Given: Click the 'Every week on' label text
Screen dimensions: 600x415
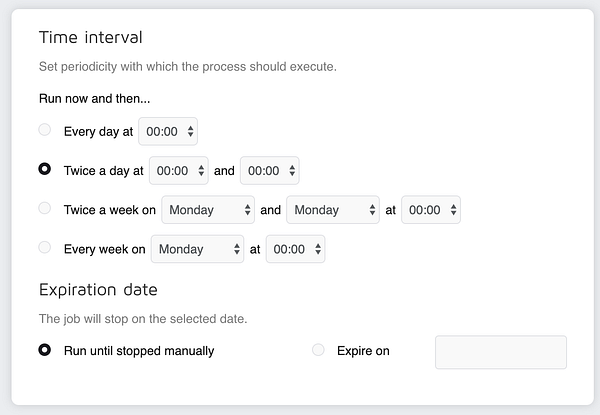Looking at the screenshot, I should pyautogui.click(x=104, y=249).
